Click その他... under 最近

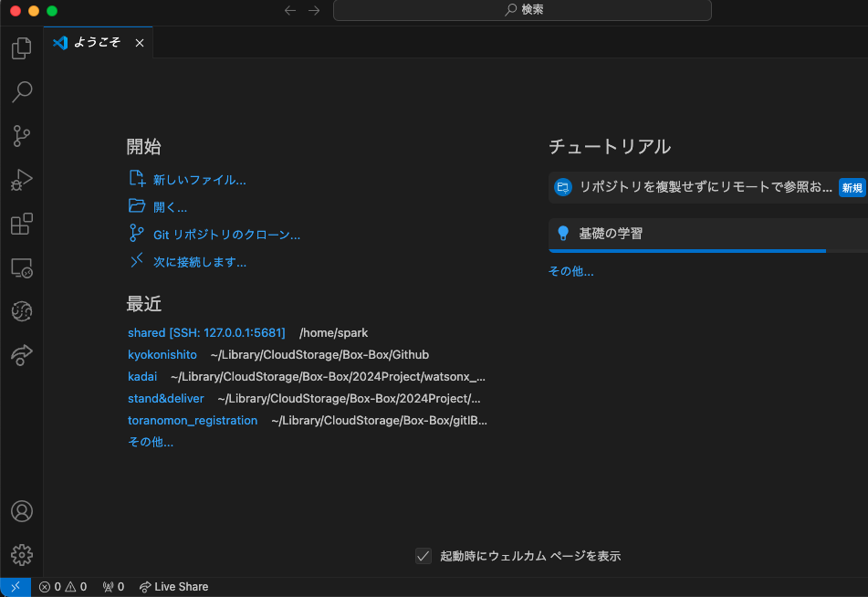click(x=151, y=442)
